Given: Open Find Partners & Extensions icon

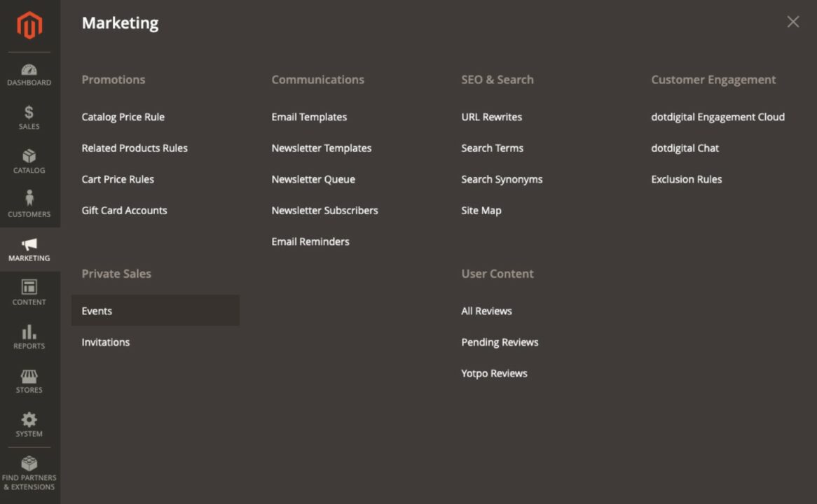Looking at the screenshot, I should (29, 464).
